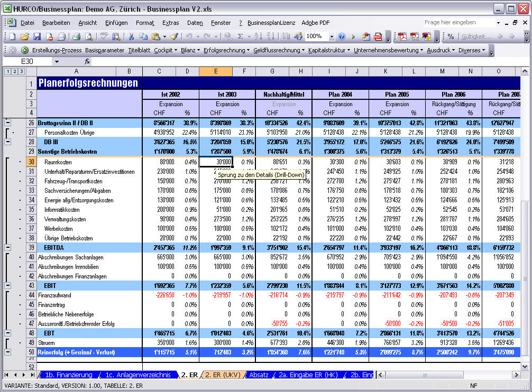This screenshot has width=532, height=392.
Task: Show outline level 2
Action: coord(15,71)
